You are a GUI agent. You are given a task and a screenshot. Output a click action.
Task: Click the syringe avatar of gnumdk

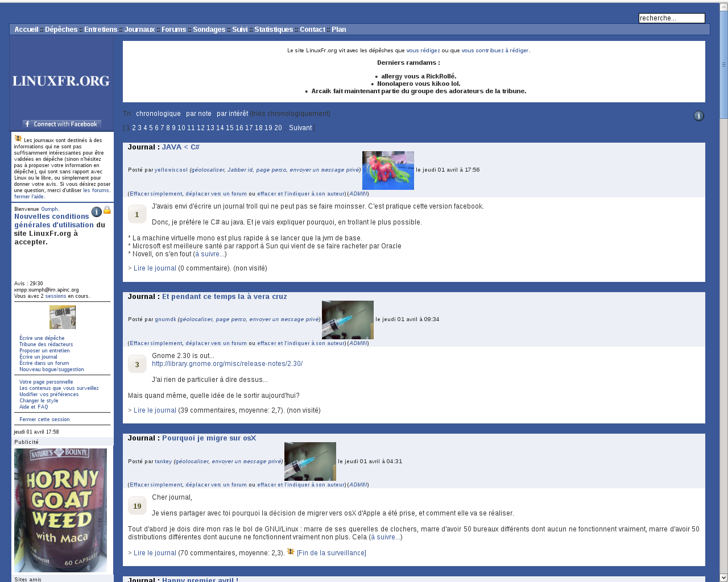pyautogui.click(x=348, y=320)
